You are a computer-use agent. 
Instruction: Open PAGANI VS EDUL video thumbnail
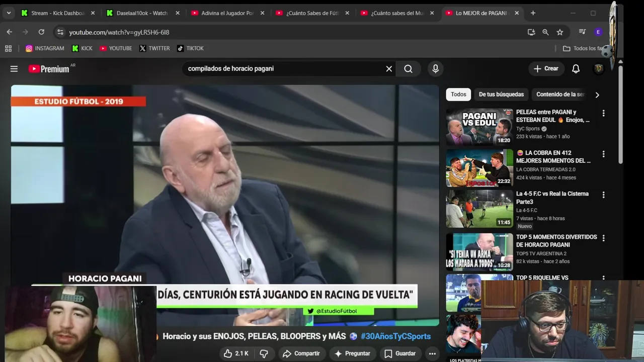point(479,127)
